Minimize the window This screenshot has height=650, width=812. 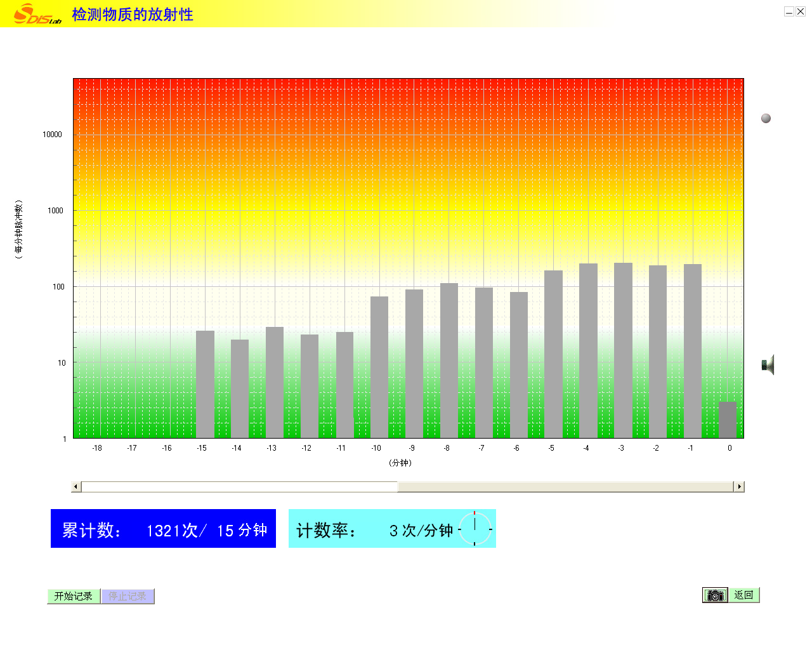tap(789, 11)
